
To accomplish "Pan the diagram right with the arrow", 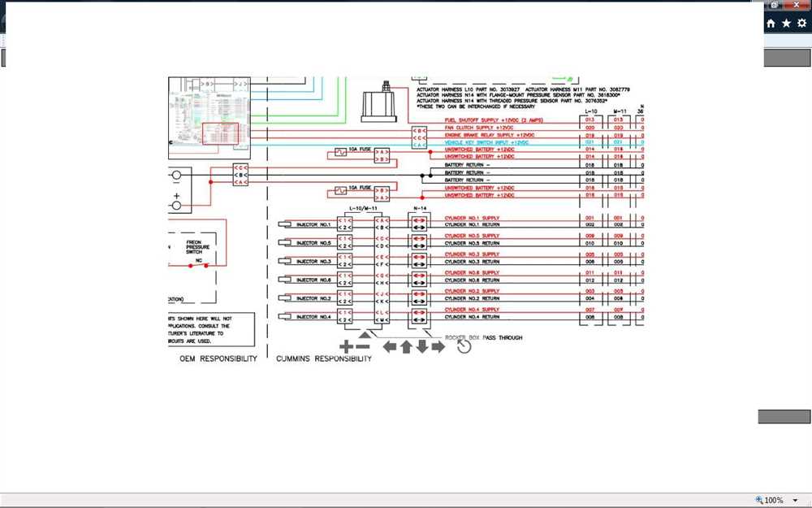I will 438,347.
